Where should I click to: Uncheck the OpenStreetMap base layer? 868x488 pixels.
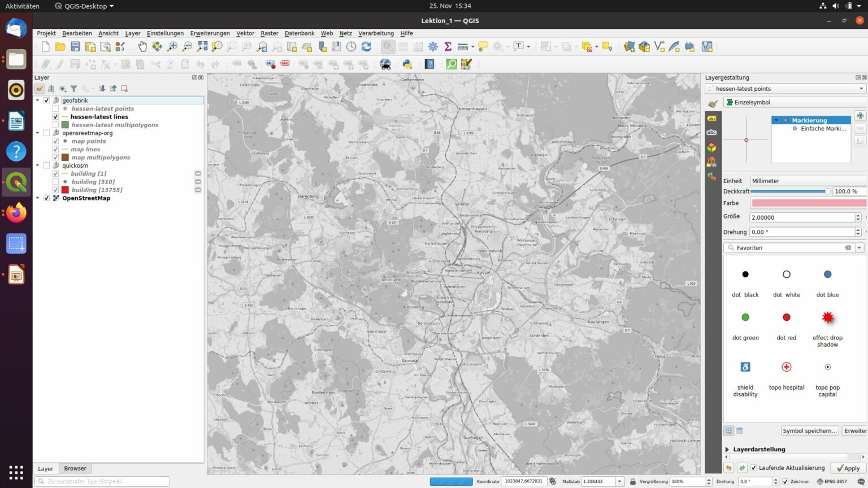pos(47,198)
